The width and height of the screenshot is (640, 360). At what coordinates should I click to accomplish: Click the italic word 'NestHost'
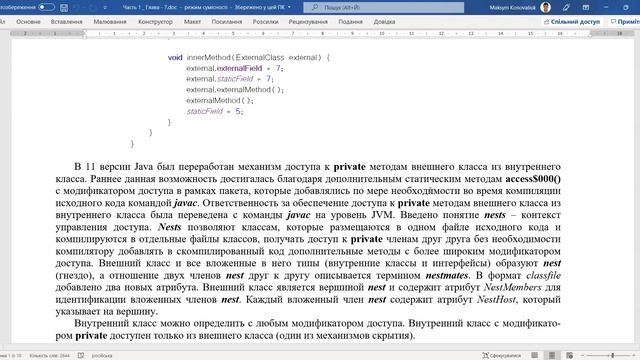tap(496, 300)
